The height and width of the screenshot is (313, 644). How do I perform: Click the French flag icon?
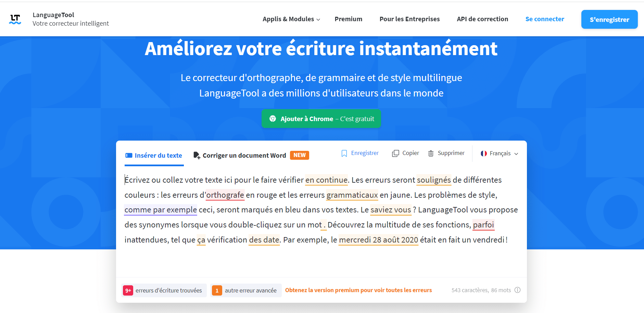tap(484, 154)
